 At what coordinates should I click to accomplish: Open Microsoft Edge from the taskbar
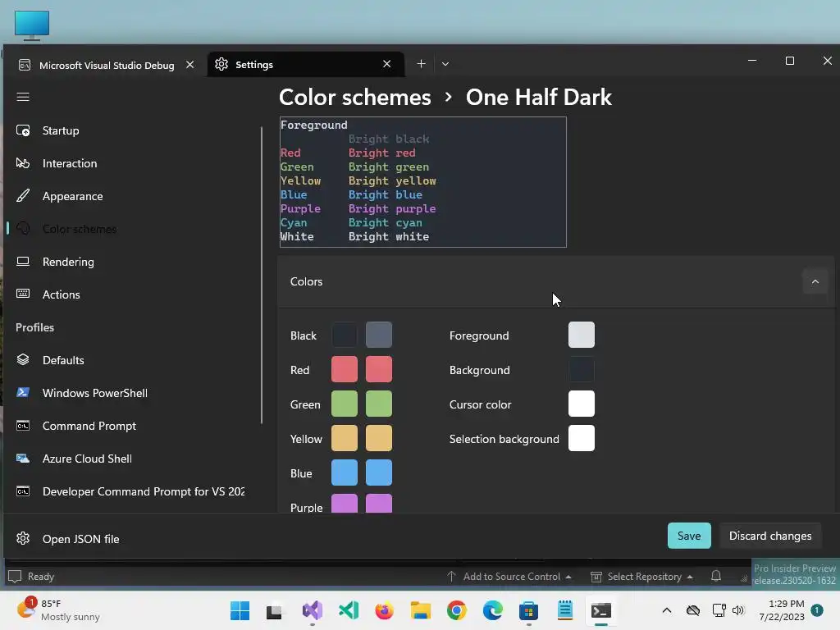coord(492,610)
